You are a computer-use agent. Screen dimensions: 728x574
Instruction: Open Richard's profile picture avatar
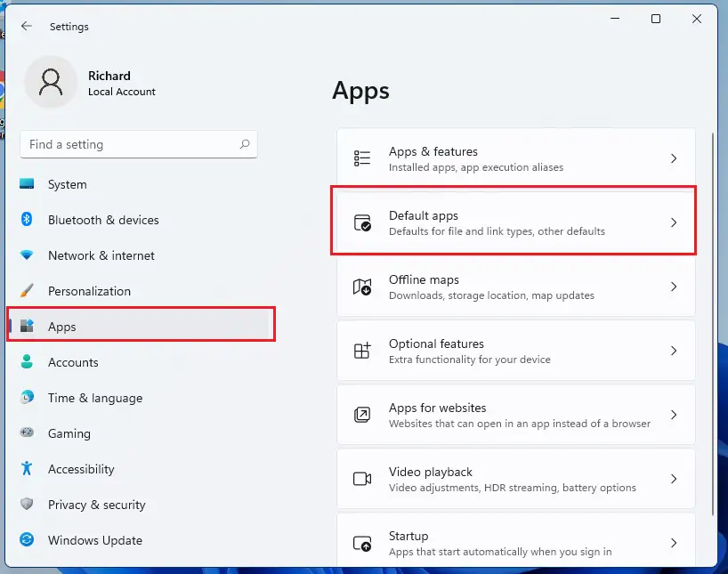51,83
